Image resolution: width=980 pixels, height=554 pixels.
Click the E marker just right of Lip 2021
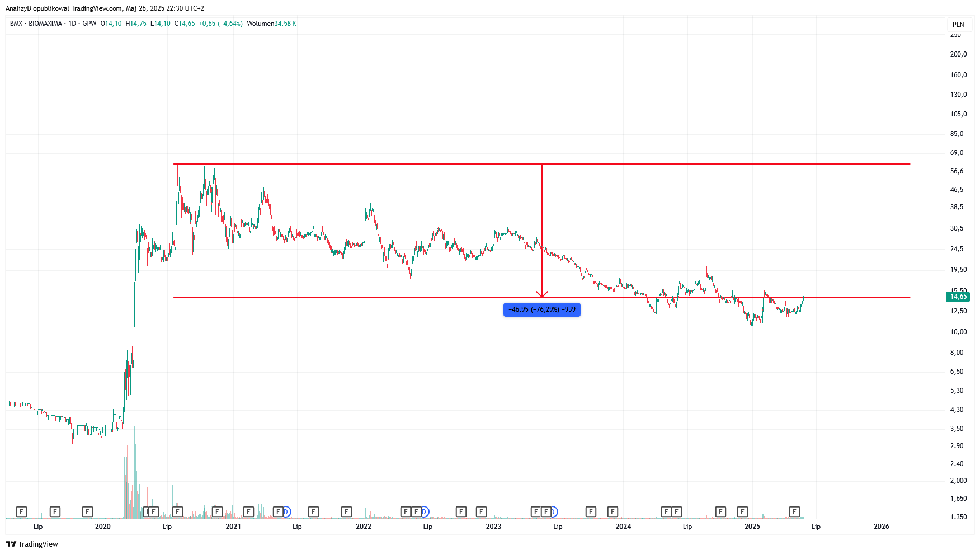(x=313, y=511)
